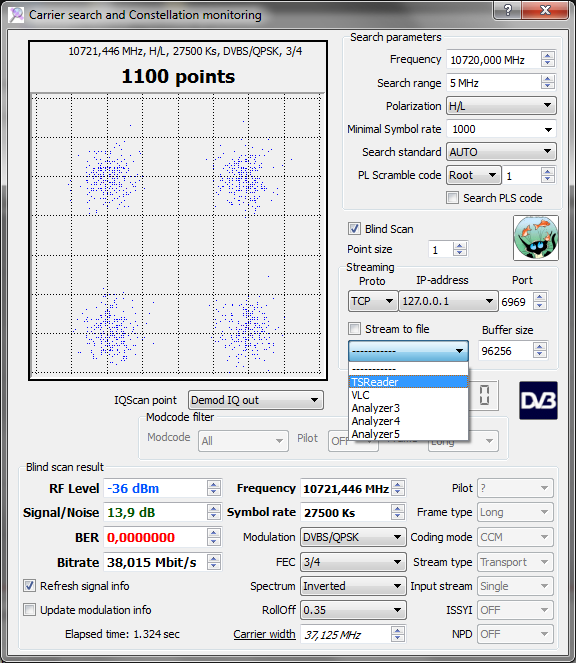This screenshot has height=663, width=576.
Task: Click the constellation diagram plot
Action: coord(177,234)
